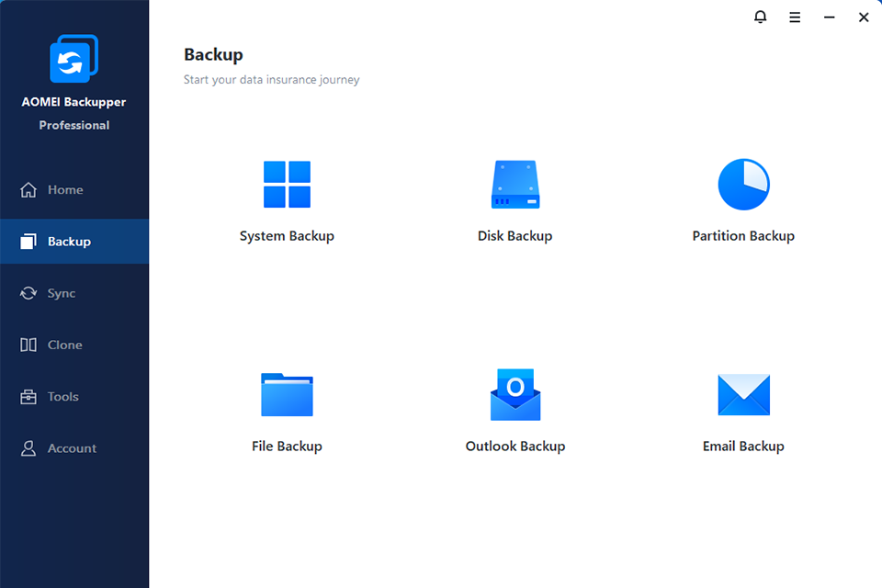Click the "Backup" page heading
The height and width of the screenshot is (588, 882).
pos(214,54)
